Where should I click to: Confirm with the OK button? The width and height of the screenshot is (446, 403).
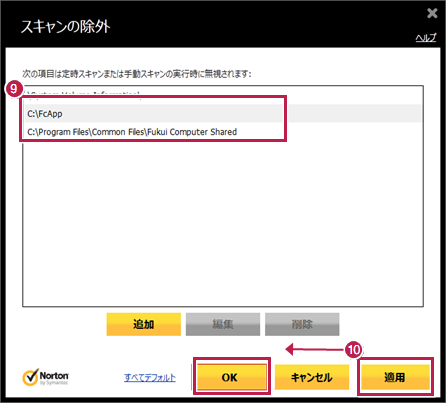[x=232, y=377]
